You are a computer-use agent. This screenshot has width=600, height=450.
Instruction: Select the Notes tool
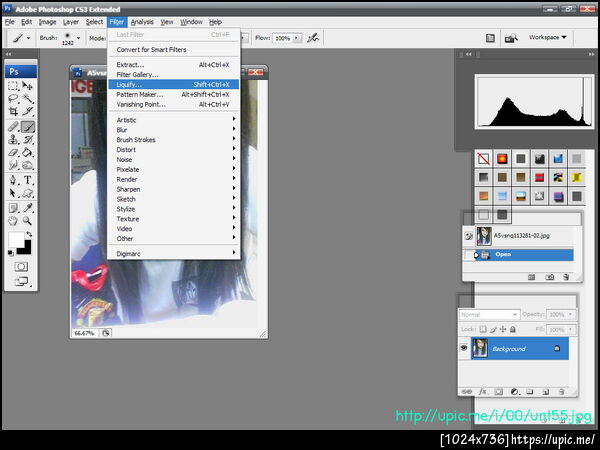[x=13, y=208]
